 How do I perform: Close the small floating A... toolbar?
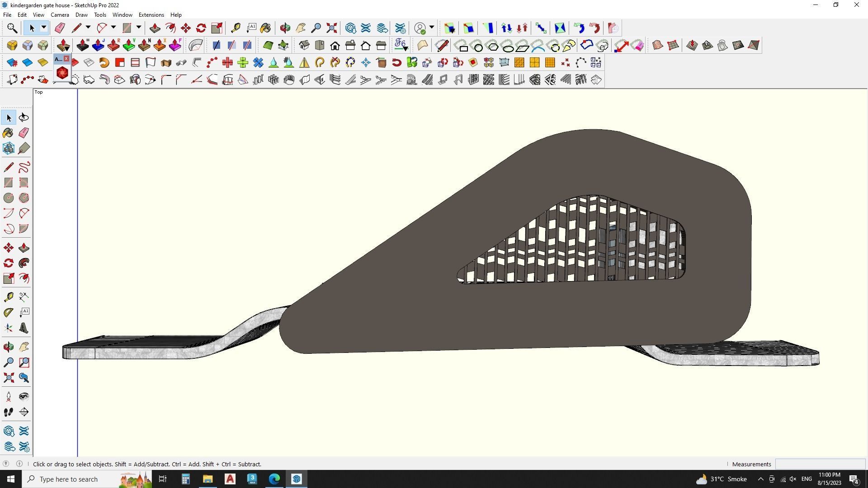point(66,59)
